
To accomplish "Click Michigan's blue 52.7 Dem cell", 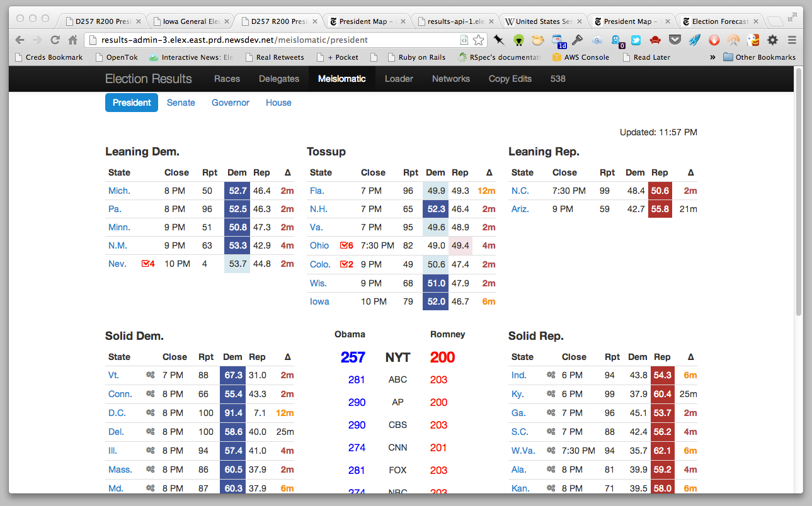I will point(236,191).
